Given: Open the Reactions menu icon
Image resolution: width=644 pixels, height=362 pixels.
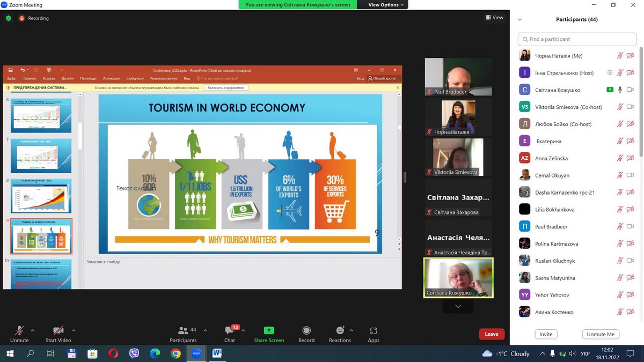Looking at the screenshot, I should pyautogui.click(x=340, y=331).
